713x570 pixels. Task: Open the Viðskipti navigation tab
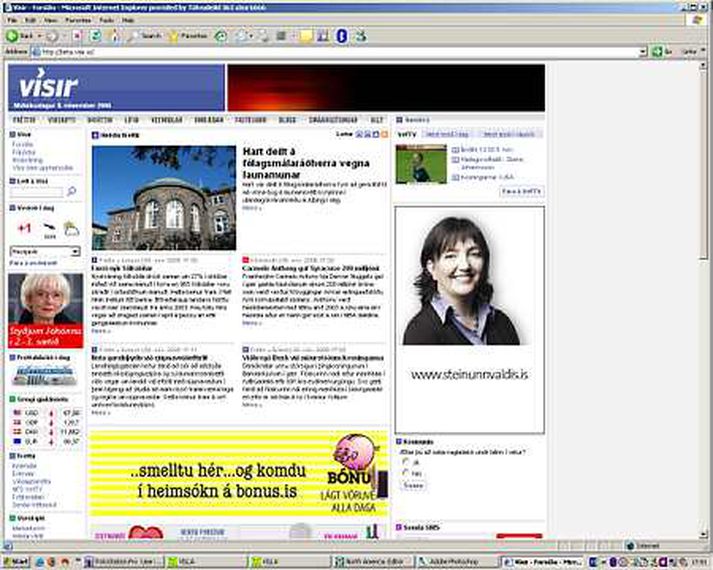pos(62,120)
